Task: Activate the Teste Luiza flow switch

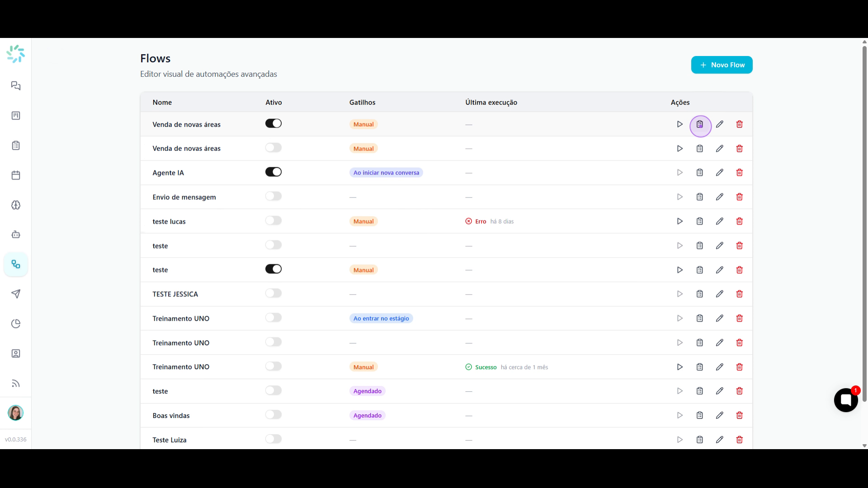Action: [x=273, y=439]
